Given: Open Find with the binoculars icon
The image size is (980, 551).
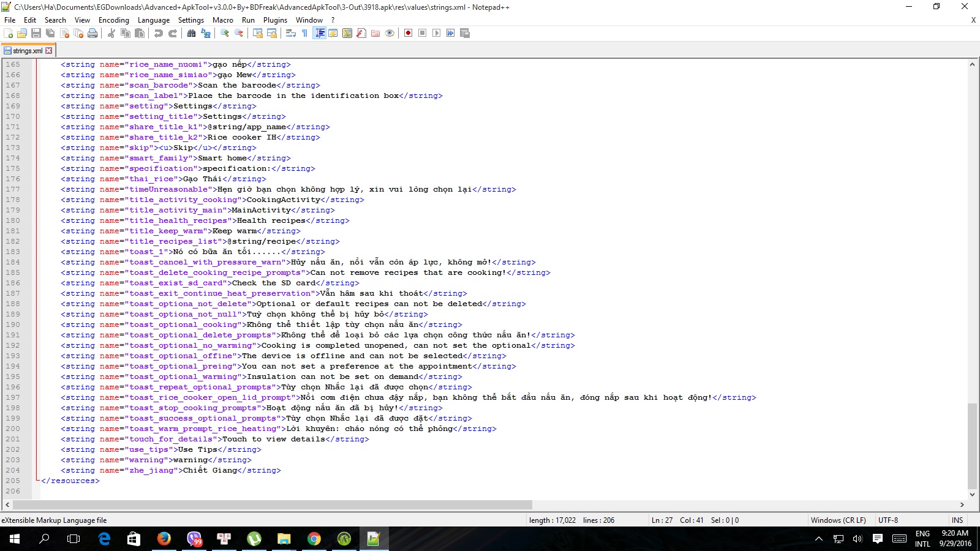Looking at the screenshot, I should tap(192, 33).
